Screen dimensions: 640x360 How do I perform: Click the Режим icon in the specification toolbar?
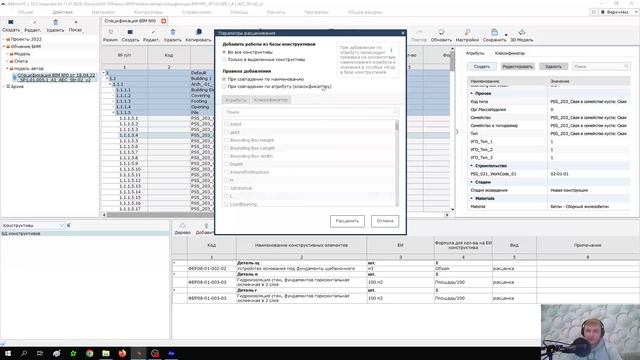coord(110,32)
